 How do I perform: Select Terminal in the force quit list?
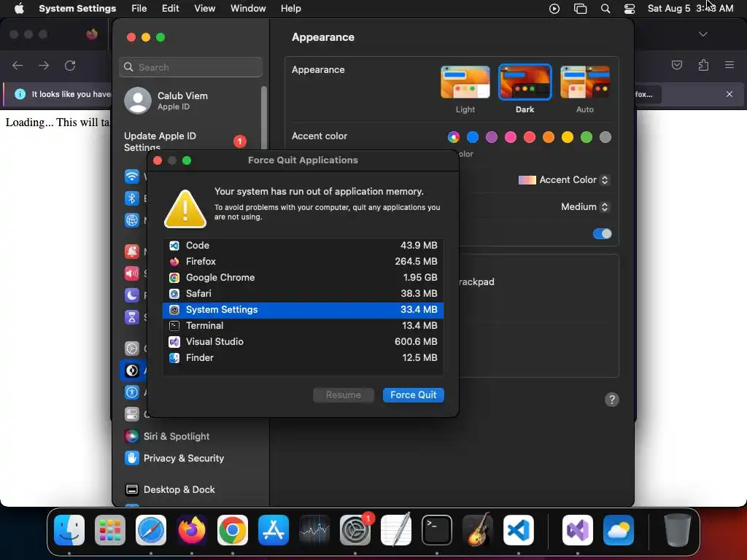(303, 326)
